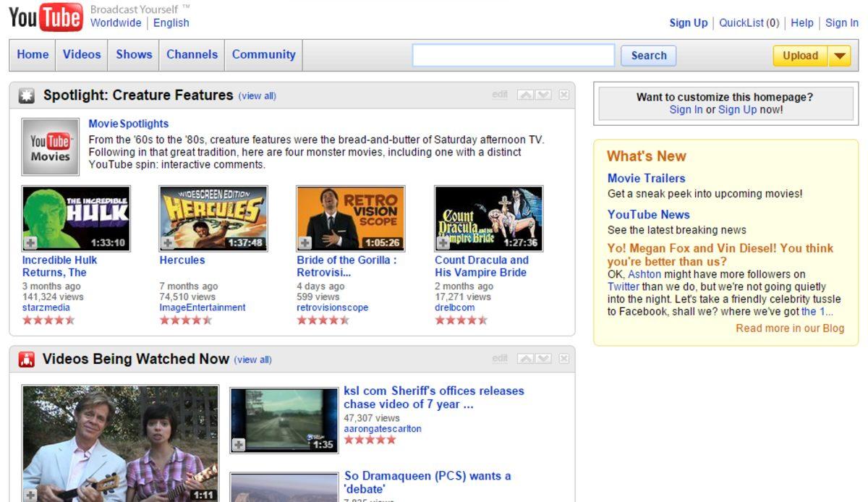
Task: Open 'So Dramaqueen (PCS) wants a debate' video
Action: coord(427,482)
